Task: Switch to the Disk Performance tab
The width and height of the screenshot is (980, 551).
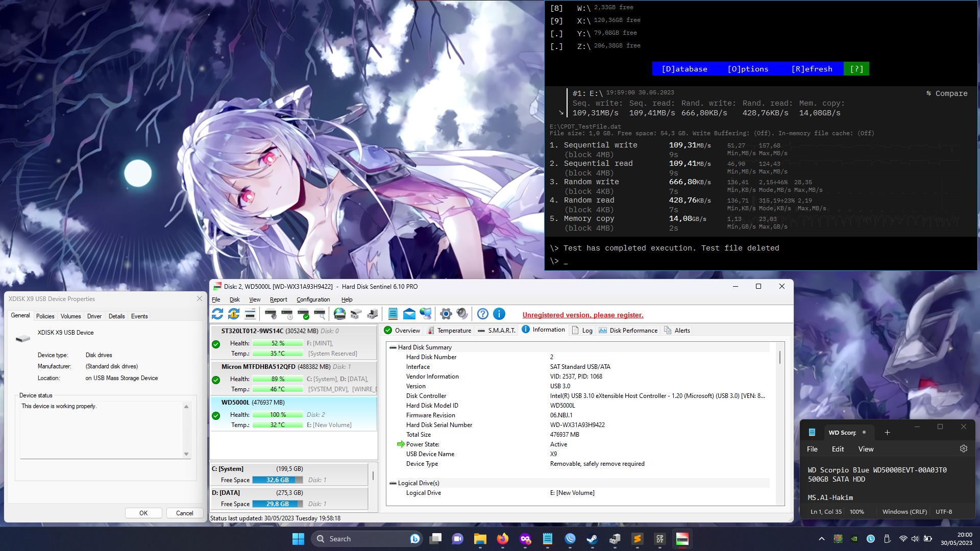Action: [628, 331]
